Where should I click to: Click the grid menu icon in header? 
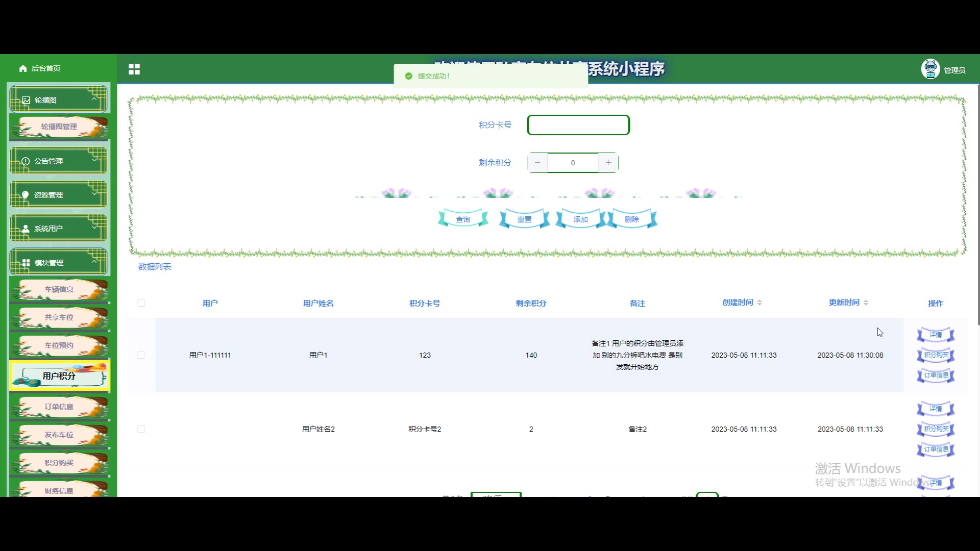pos(134,69)
